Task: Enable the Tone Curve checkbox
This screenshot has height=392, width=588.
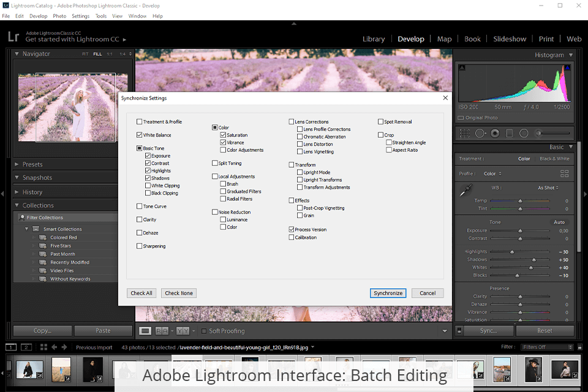Action: tap(140, 206)
